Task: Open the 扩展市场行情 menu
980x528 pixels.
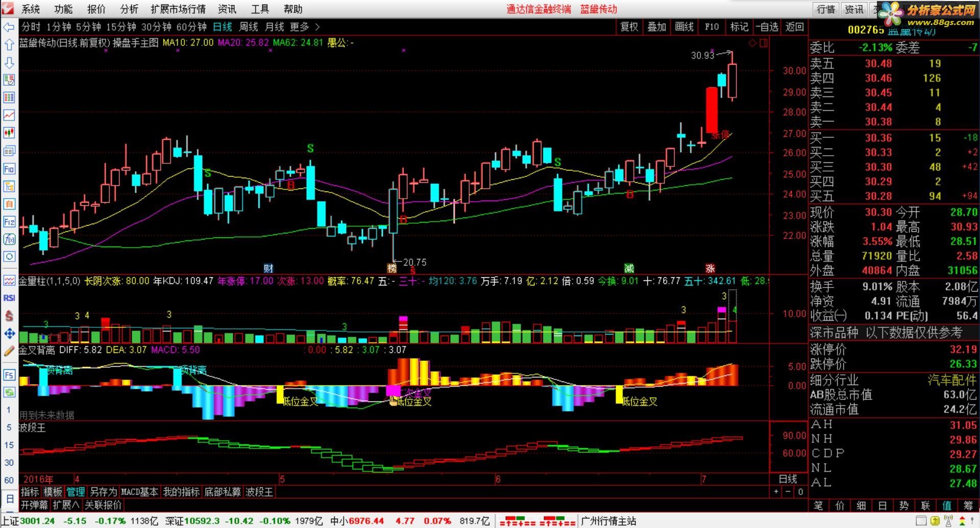Action: tap(178, 9)
